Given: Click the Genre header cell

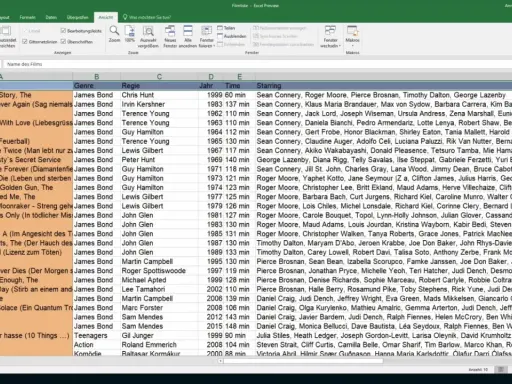Looking at the screenshot, I should [97, 86].
